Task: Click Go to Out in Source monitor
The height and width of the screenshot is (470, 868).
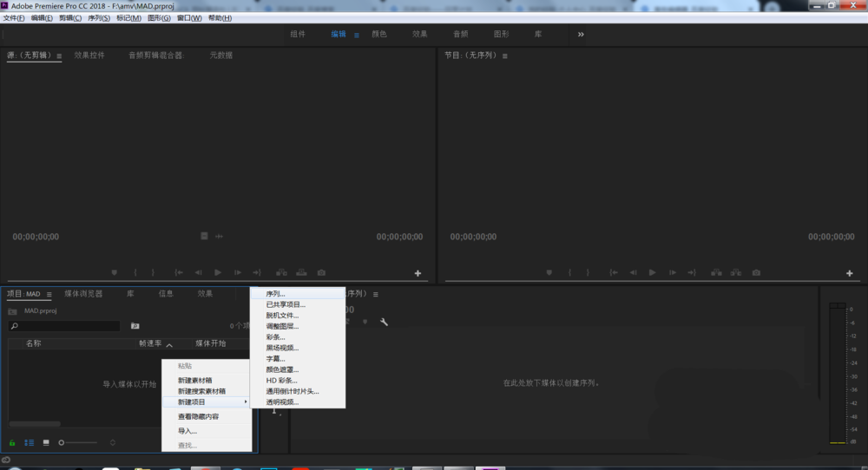Action: [x=257, y=272]
